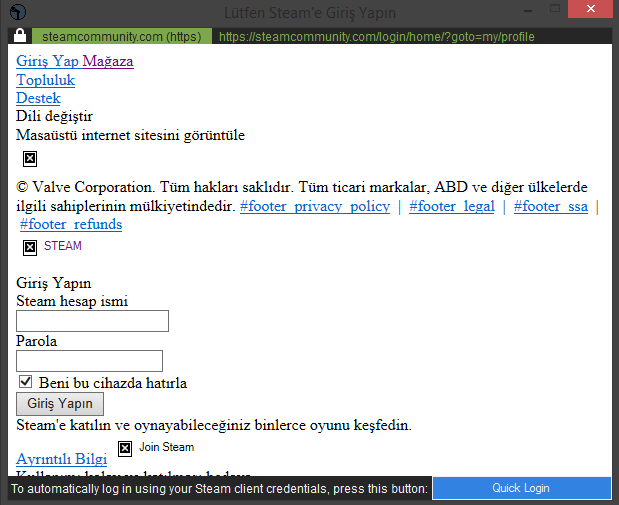This screenshot has height=505, width=619.
Task: Follow the #footer_privacy_policy link
Action: tap(315, 206)
